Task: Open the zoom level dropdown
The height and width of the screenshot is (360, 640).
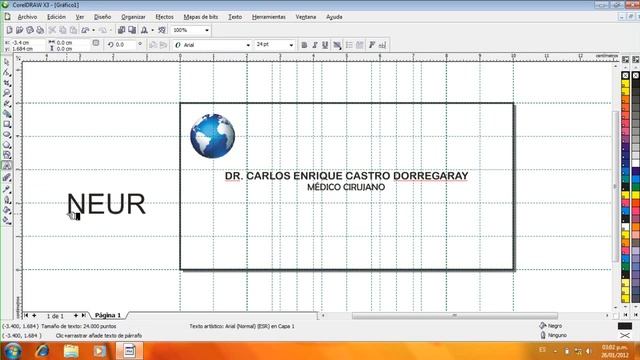Action: click(x=207, y=30)
